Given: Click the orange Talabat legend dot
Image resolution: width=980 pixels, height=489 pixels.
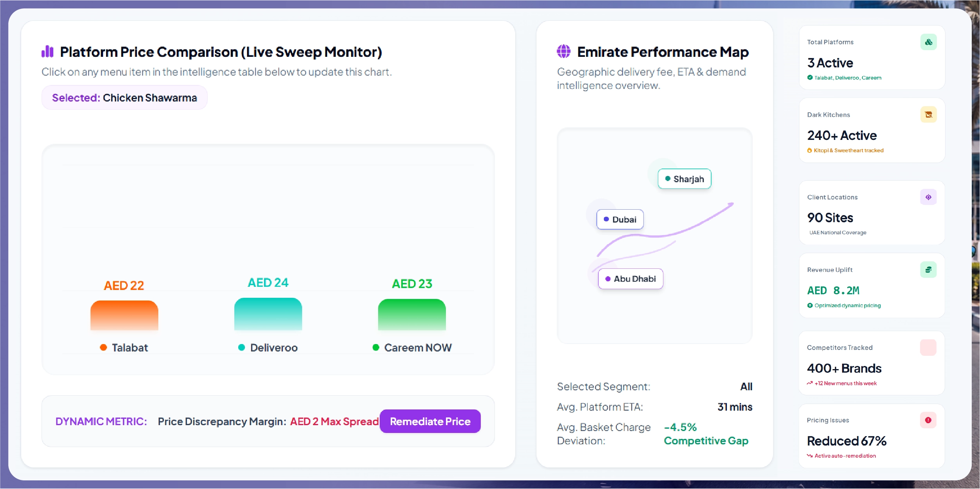Looking at the screenshot, I should coord(103,348).
